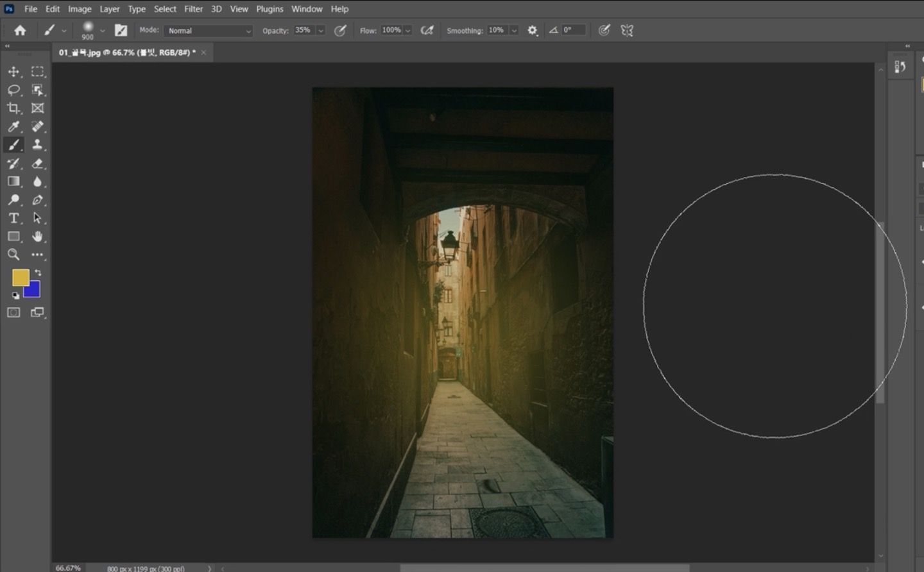Screen dimensions: 924x572
Task: Choose the Gradient tool
Action: tap(13, 181)
